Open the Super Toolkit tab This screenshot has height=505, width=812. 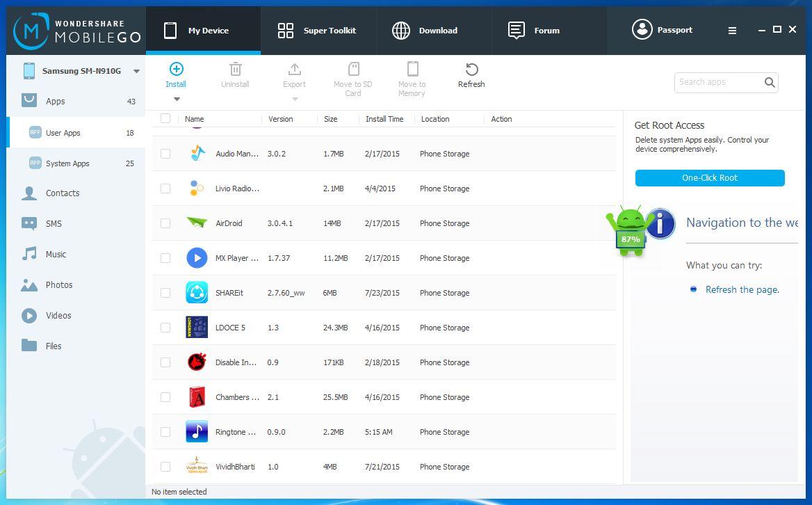click(x=318, y=31)
